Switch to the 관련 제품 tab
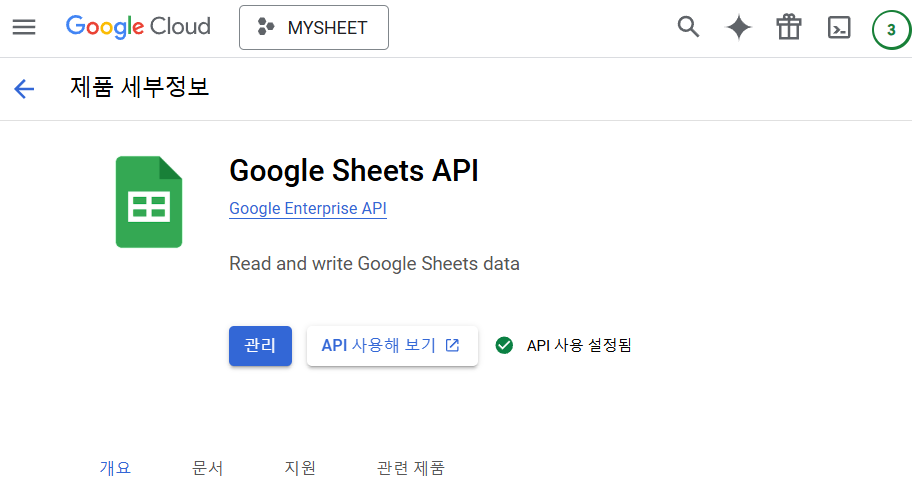 click(x=411, y=467)
